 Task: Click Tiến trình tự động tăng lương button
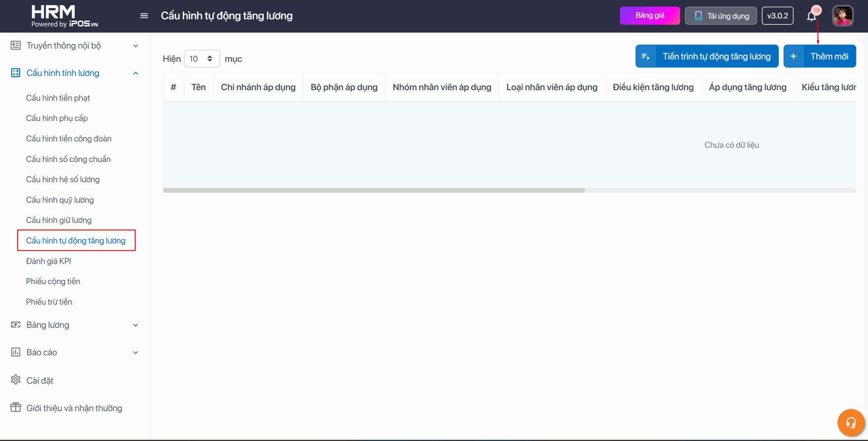click(707, 56)
